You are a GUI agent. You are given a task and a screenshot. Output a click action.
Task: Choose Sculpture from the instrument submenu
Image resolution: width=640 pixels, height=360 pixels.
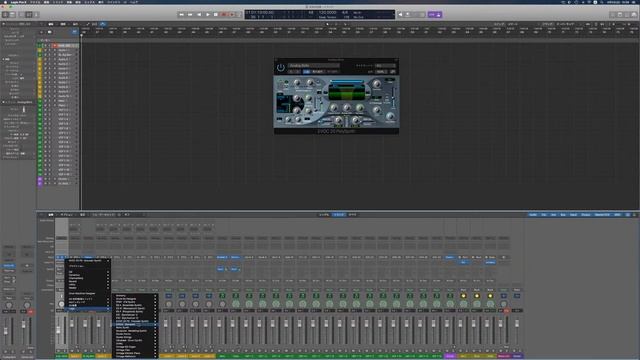click(135, 331)
